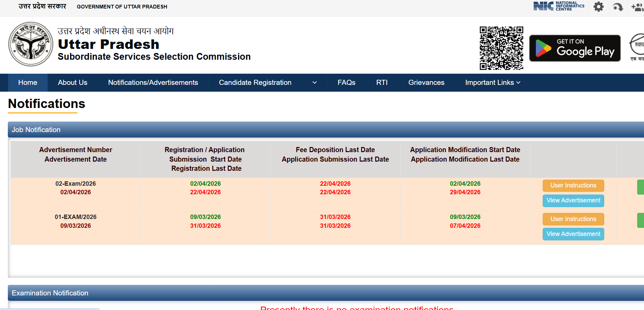The image size is (644, 310).
Task: Click the Swachh Bharat logo
Action: tap(637, 48)
